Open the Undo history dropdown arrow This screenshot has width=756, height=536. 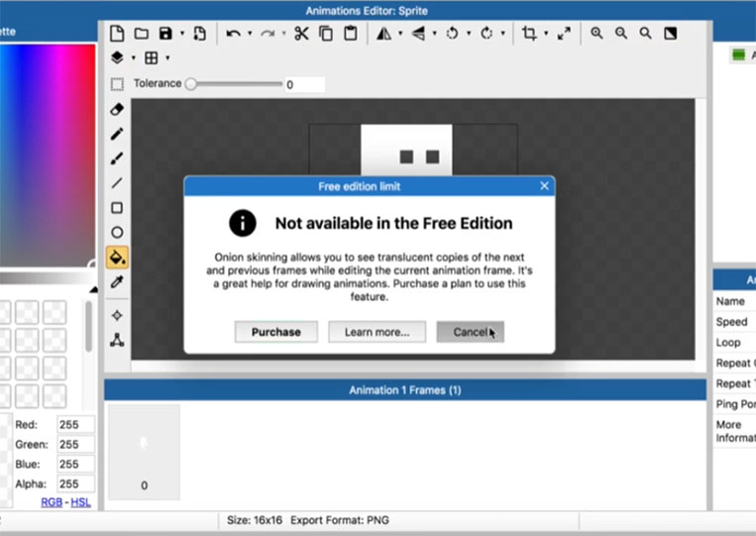click(250, 34)
